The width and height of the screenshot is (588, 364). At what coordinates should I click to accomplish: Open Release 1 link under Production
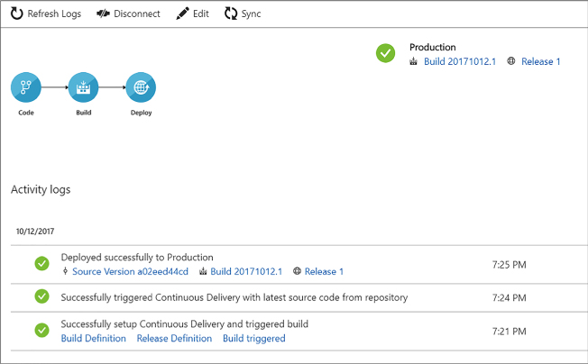coord(541,61)
